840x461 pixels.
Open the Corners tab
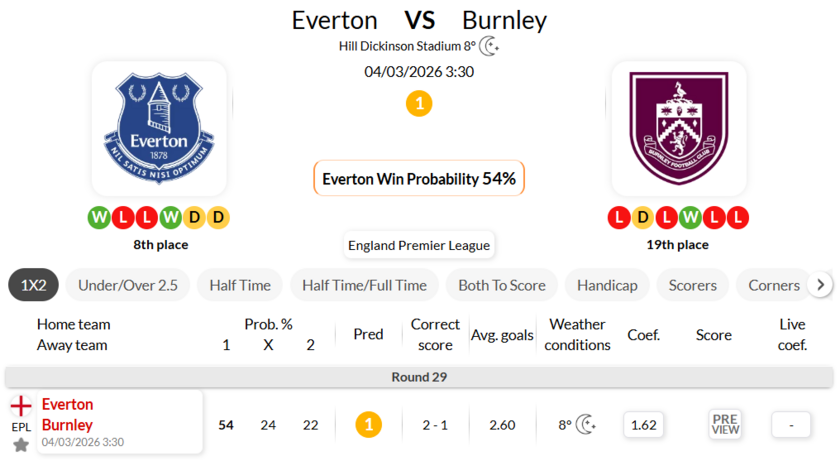(774, 285)
